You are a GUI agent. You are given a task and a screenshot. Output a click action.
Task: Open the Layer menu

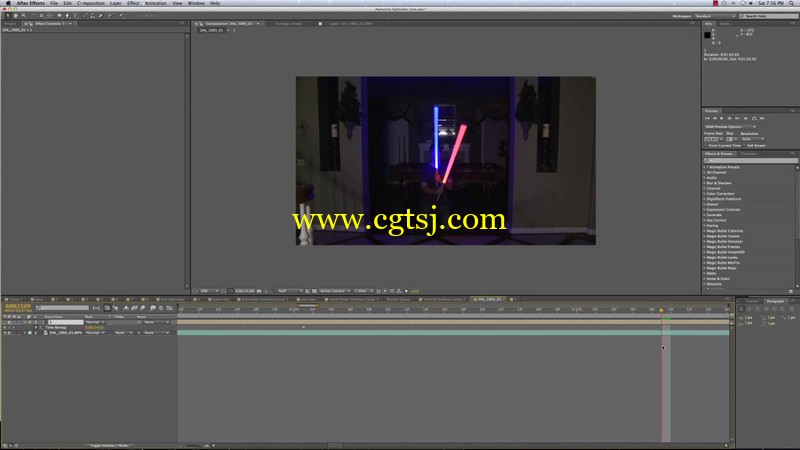coord(116,3)
